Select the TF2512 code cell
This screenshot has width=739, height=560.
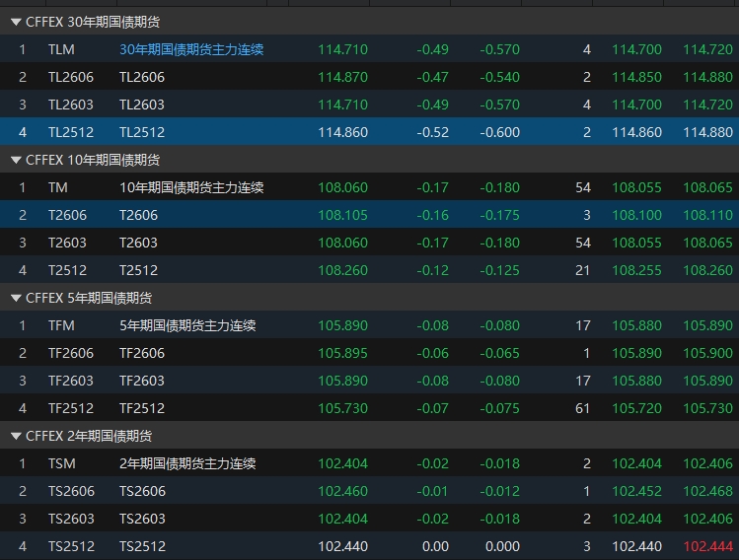coord(71,408)
